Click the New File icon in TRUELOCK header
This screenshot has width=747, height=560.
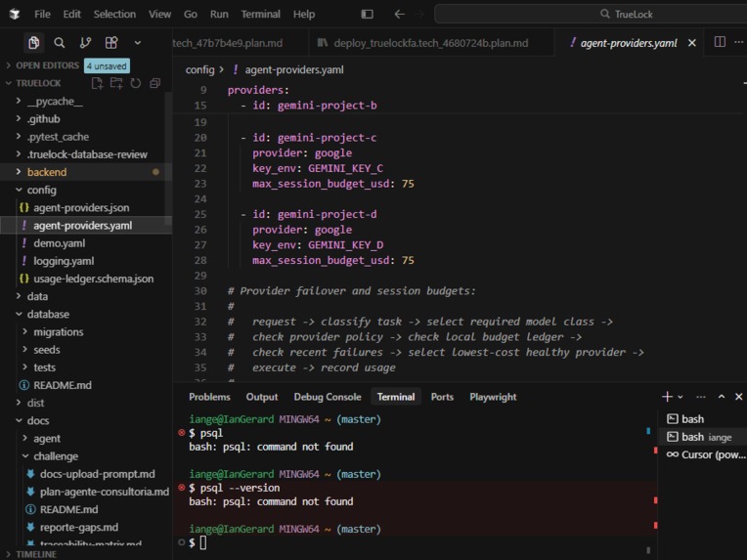(97, 83)
